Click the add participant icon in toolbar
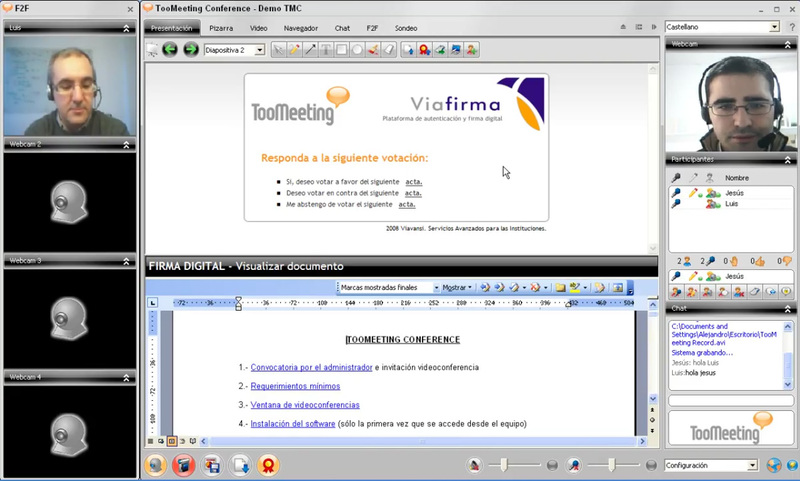The image size is (800, 481). [x=472, y=49]
